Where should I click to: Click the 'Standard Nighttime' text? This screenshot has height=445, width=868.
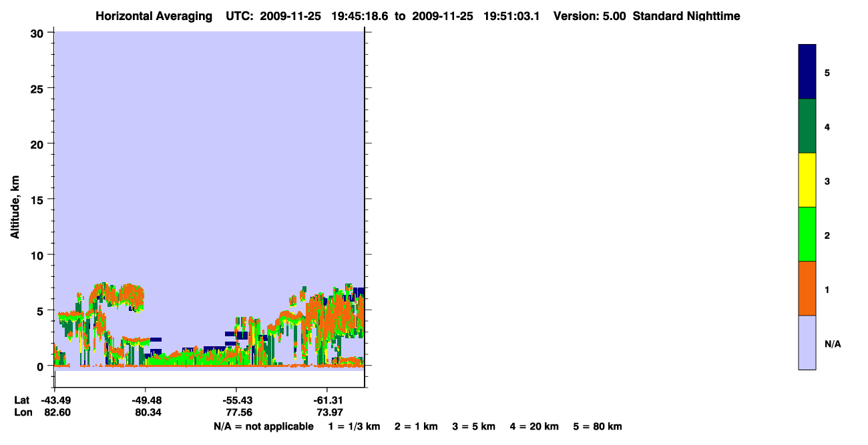[686, 16]
